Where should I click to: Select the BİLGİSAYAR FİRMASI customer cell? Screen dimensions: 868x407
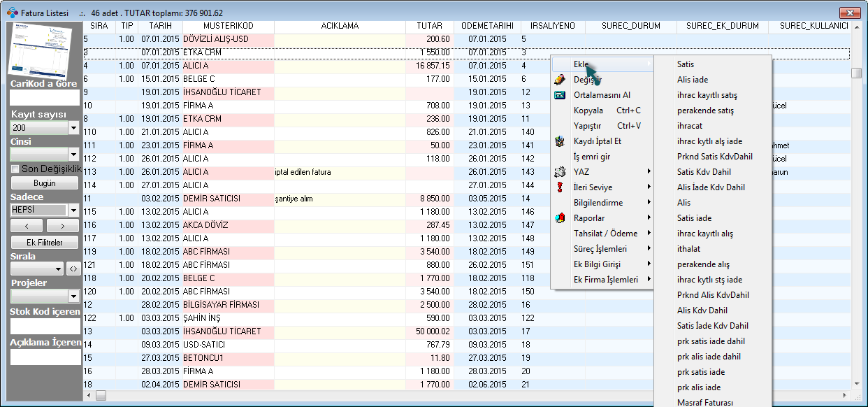[x=228, y=305]
